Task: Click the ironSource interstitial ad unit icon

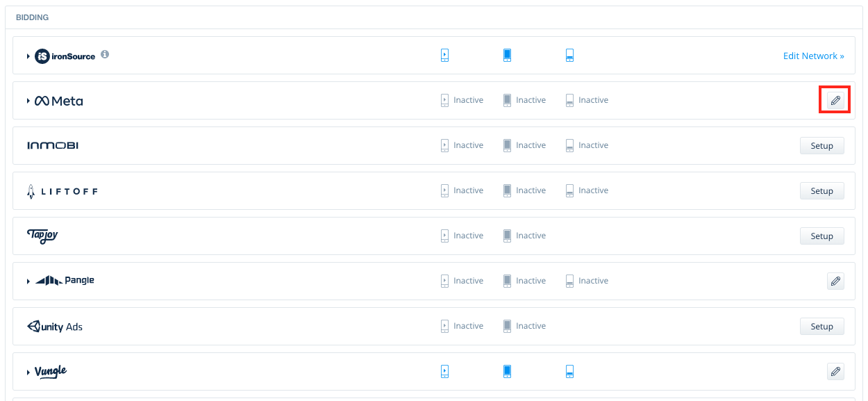Action: tap(507, 55)
